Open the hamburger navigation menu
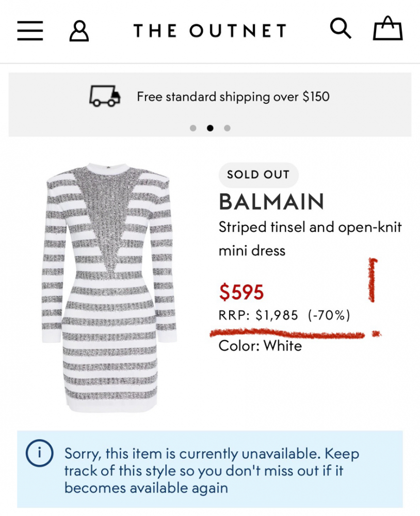This screenshot has width=420, height=516. click(29, 30)
